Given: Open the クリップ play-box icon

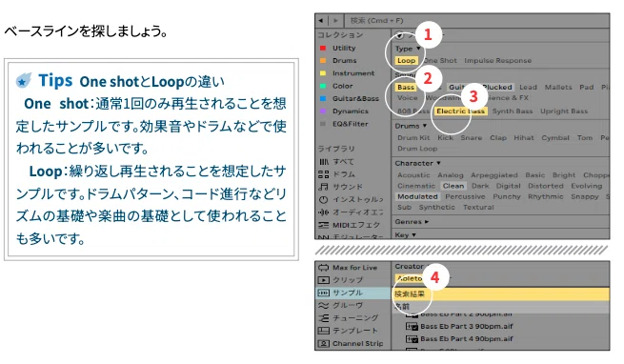Looking at the screenshot, I should pyautogui.click(x=324, y=280).
